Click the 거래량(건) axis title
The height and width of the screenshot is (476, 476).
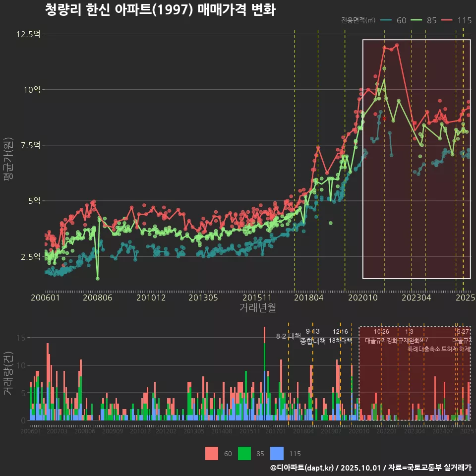tap(8, 373)
